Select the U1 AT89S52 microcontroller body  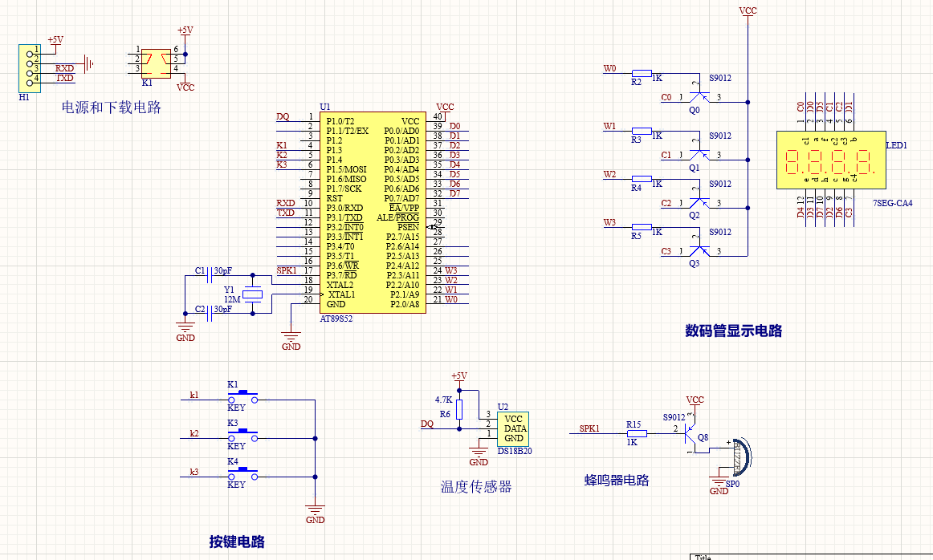click(373, 213)
